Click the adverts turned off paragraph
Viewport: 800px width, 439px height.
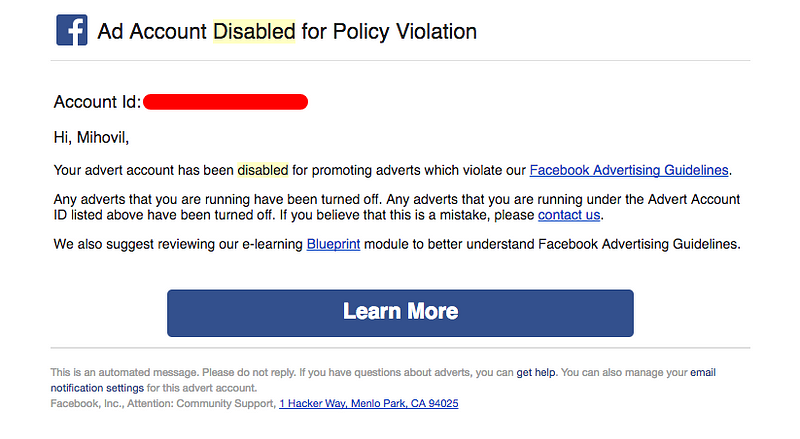pyautogui.click(x=396, y=207)
